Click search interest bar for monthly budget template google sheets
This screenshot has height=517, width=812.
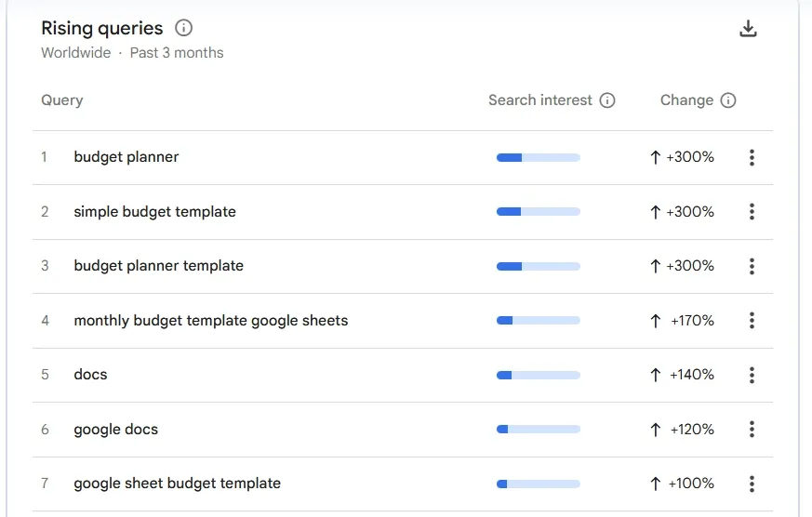coord(538,321)
